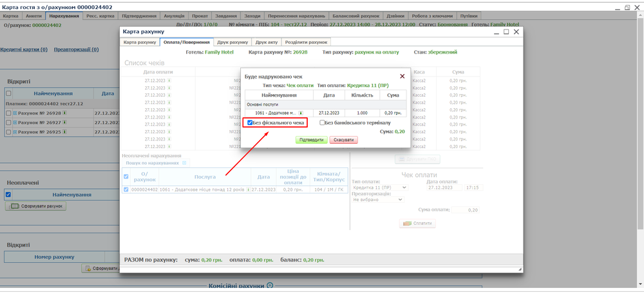The image size is (644, 297).
Task: Close the 'Буде надруковано чек' dialog
Action: tap(402, 76)
